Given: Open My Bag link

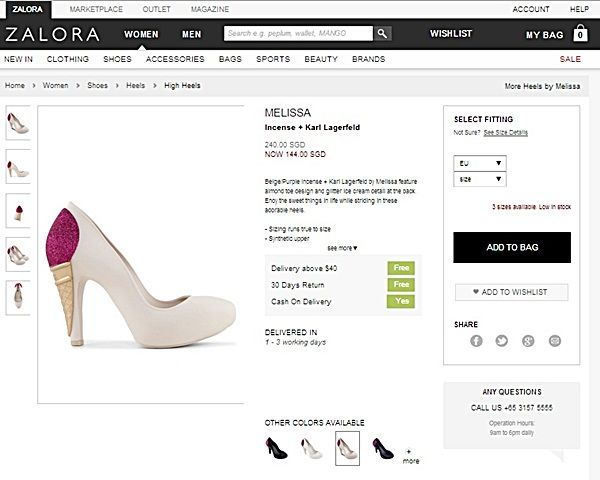Looking at the screenshot, I should [544, 35].
